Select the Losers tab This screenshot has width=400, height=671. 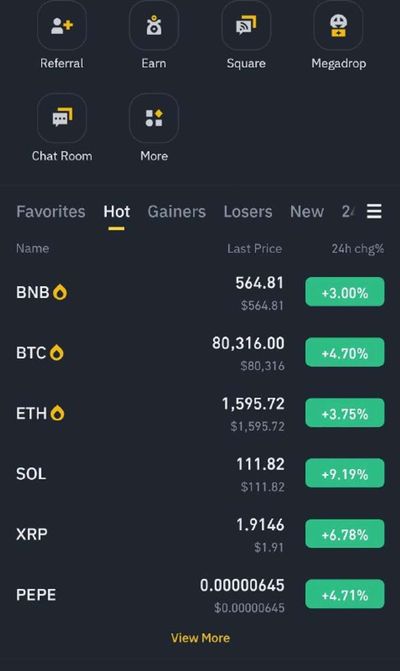click(248, 211)
